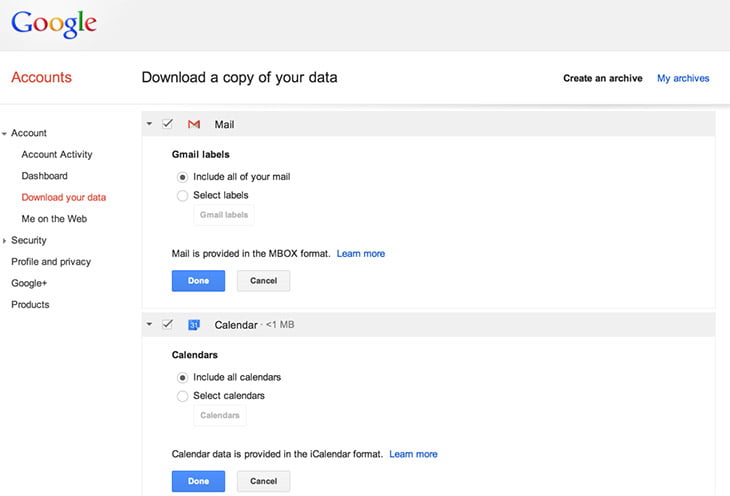Click Done in the Mail section
730x496 pixels.
pos(198,281)
